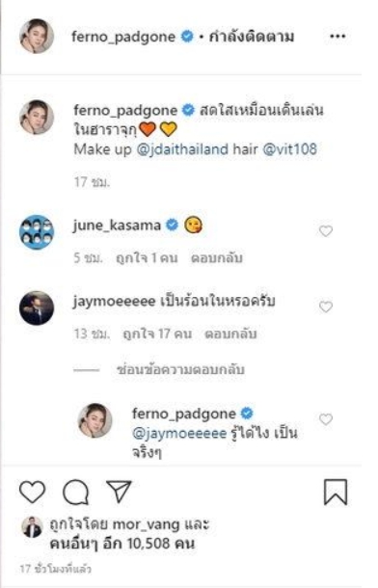Open the @vit108 mention link
The height and width of the screenshot is (588, 378).
(x=290, y=148)
